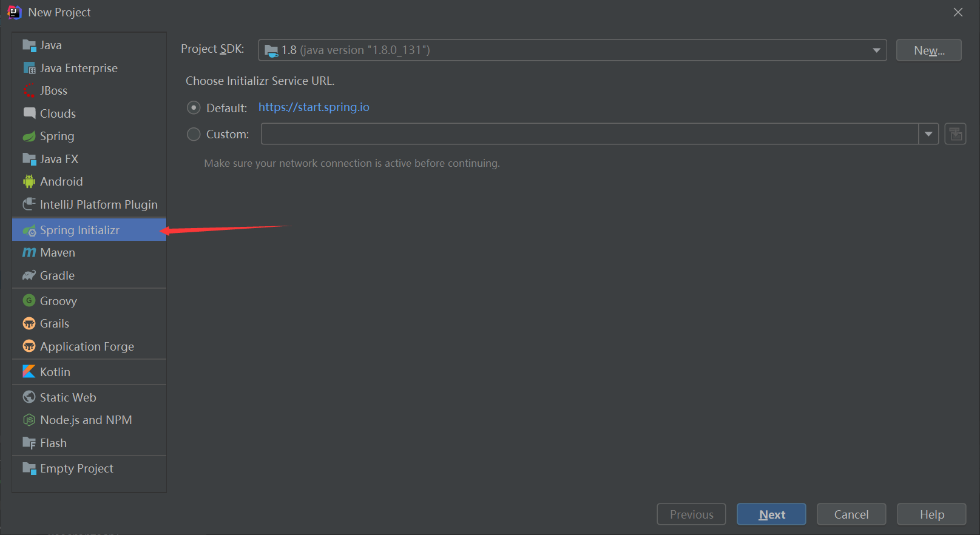
Task: Click the Groovy green icon
Action: 29,300
